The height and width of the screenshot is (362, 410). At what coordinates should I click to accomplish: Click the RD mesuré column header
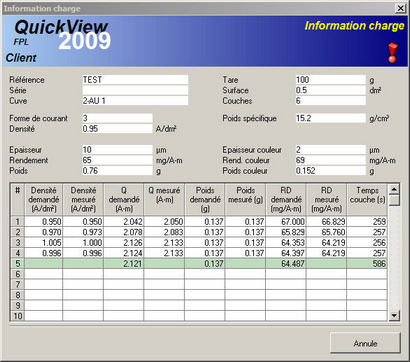click(327, 199)
